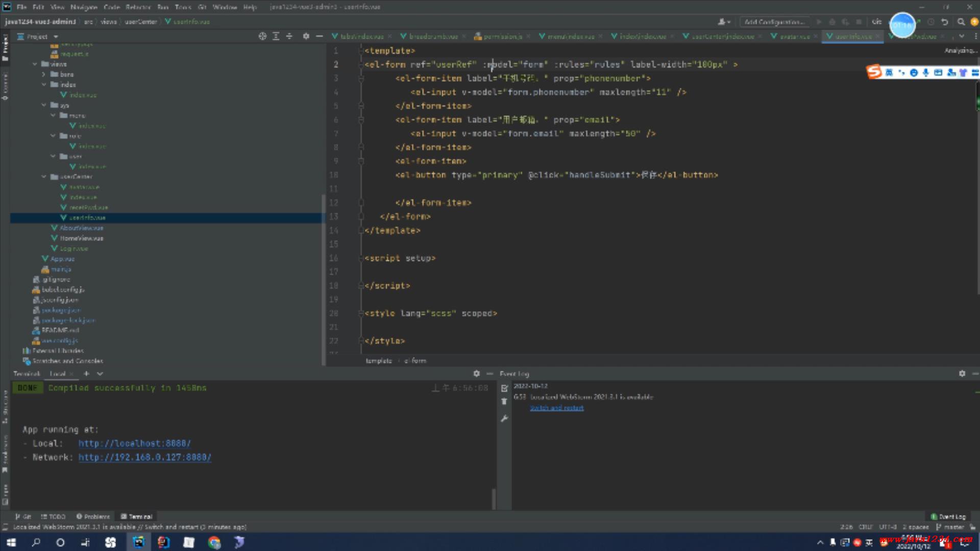Open the Navigate menu
Screen dimensions: 980x551
coord(84,7)
